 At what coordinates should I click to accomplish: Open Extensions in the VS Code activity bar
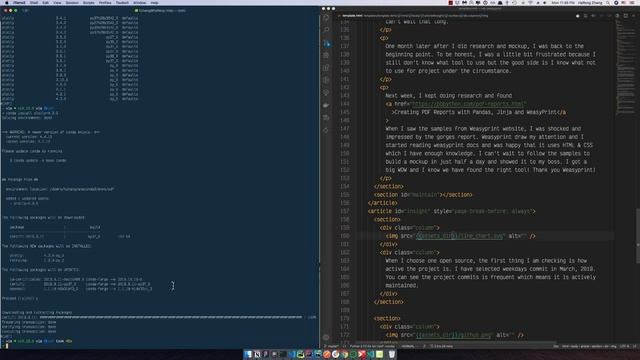tap(326, 68)
